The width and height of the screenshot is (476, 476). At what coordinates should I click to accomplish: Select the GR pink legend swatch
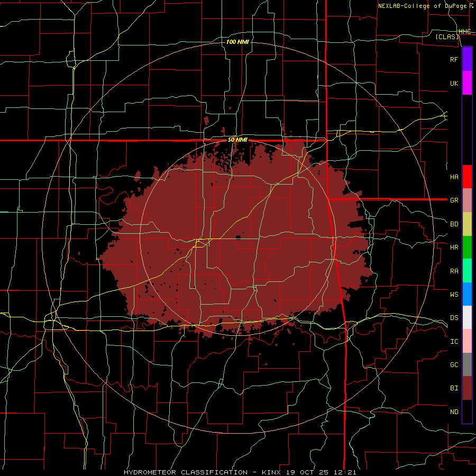click(x=467, y=200)
